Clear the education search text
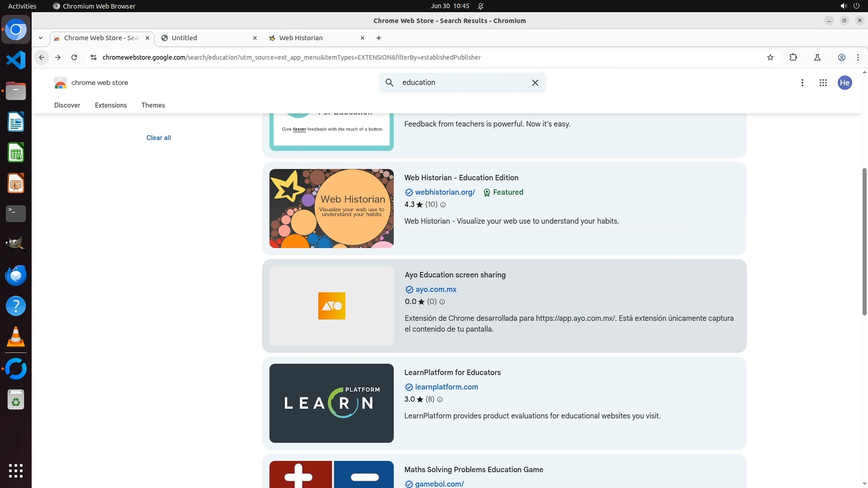 (535, 83)
